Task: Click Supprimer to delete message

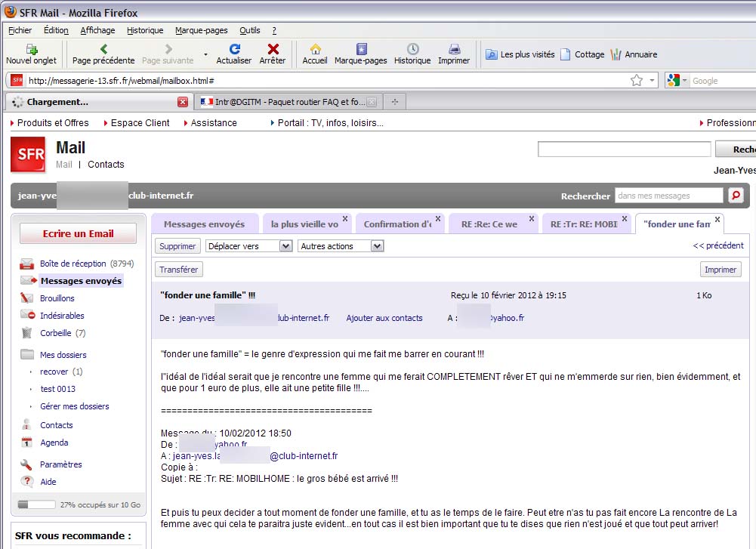Action: click(177, 246)
